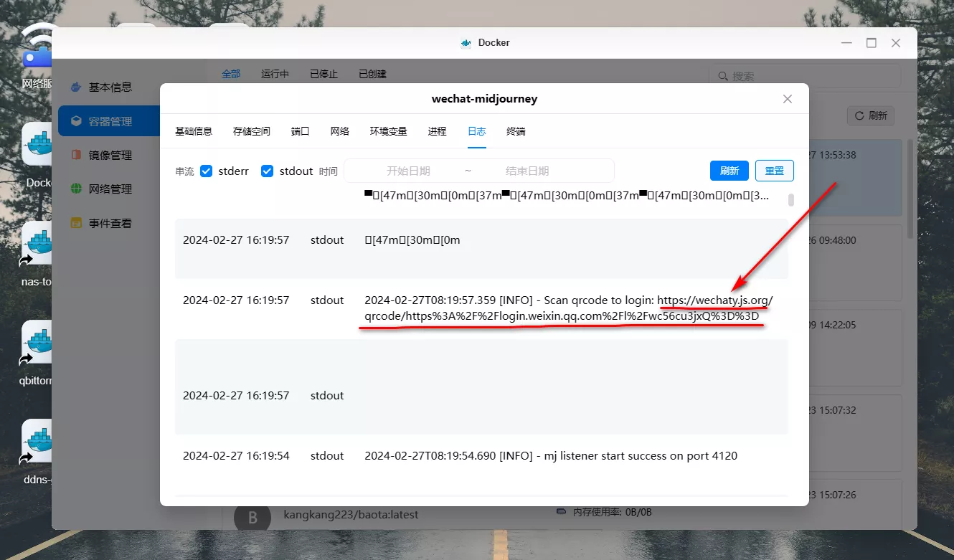Filter containers by 已创建
Image resolution: width=954 pixels, height=560 pixels.
pos(372,74)
